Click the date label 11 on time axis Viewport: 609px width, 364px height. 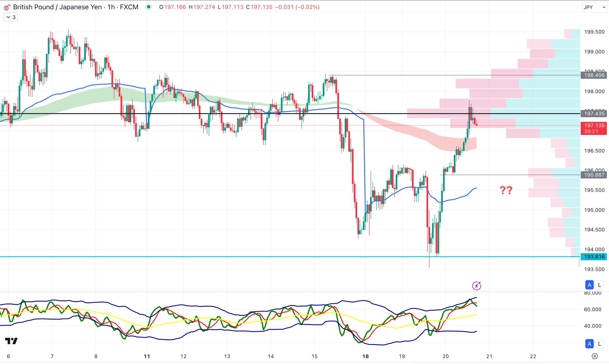(x=147, y=356)
